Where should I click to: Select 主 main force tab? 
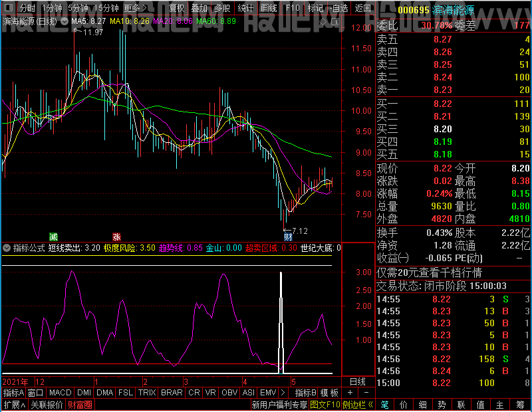point(500,405)
